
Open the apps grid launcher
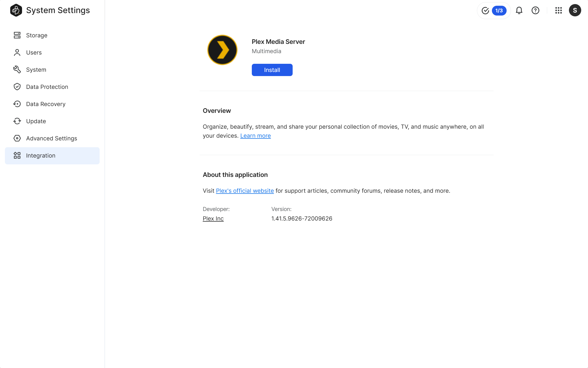pos(558,10)
